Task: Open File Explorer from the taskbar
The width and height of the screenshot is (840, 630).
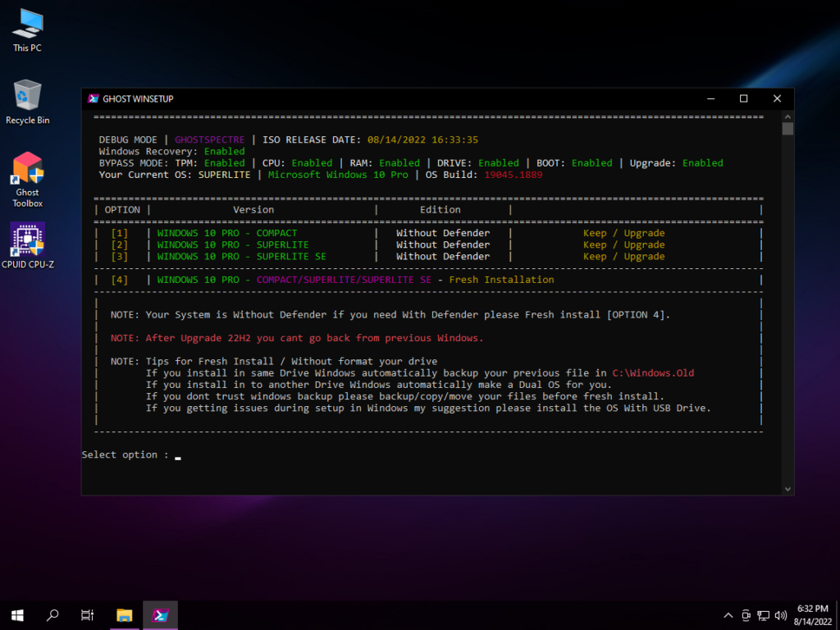Action: pyautogui.click(x=124, y=615)
